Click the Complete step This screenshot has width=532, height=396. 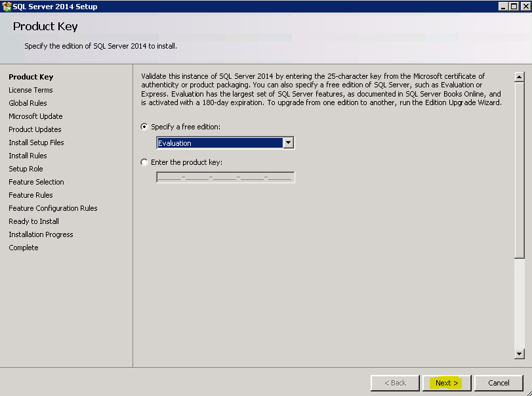[24, 248]
